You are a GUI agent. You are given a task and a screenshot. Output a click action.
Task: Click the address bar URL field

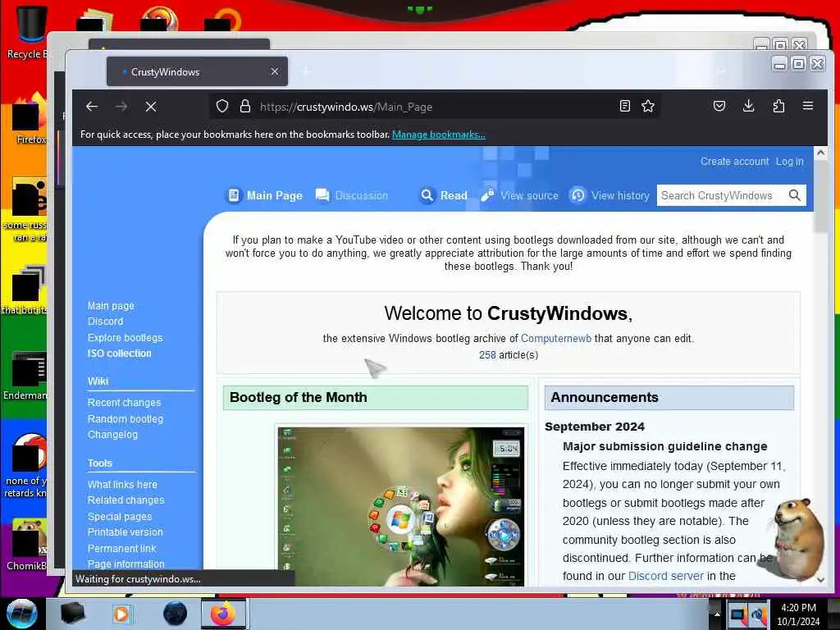[434, 107]
